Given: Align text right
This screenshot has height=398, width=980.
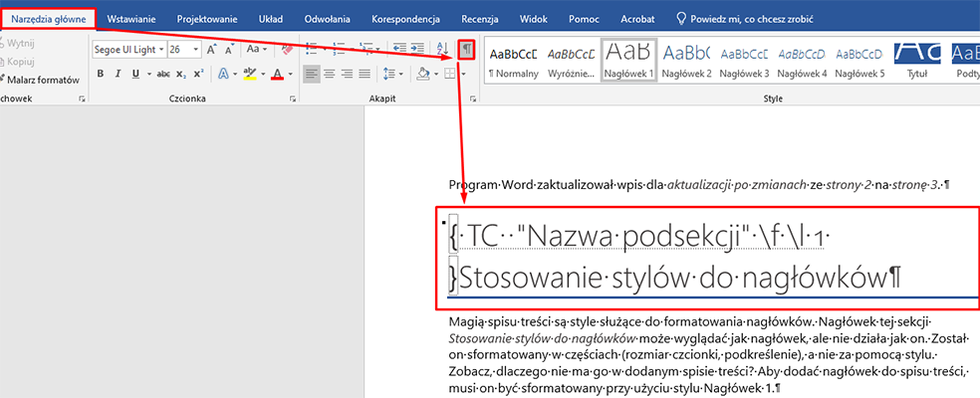Looking at the screenshot, I should [347, 74].
